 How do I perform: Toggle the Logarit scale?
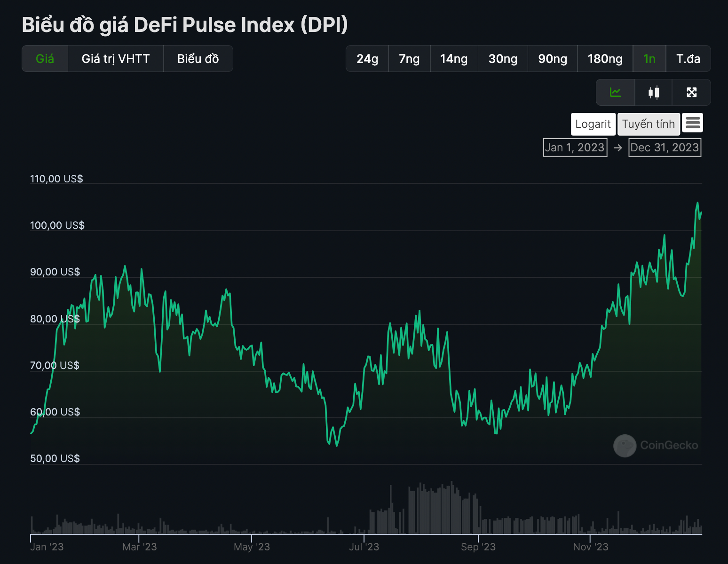[x=593, y=124]
